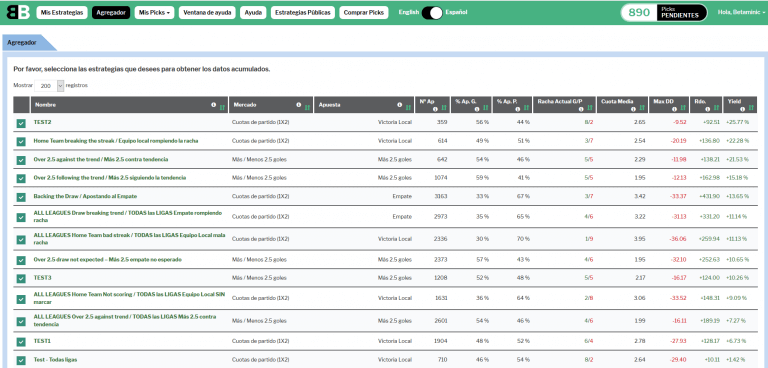The width and height of the screenshot is (768, 368).
Task: Click Comprar Picks button
Action: tap(363, 13)
